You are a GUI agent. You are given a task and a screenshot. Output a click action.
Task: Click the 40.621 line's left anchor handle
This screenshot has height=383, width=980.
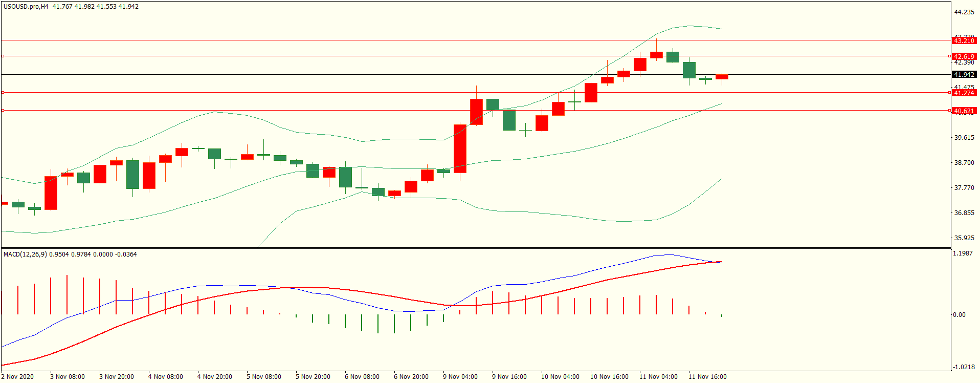click(x=3, y=111)
